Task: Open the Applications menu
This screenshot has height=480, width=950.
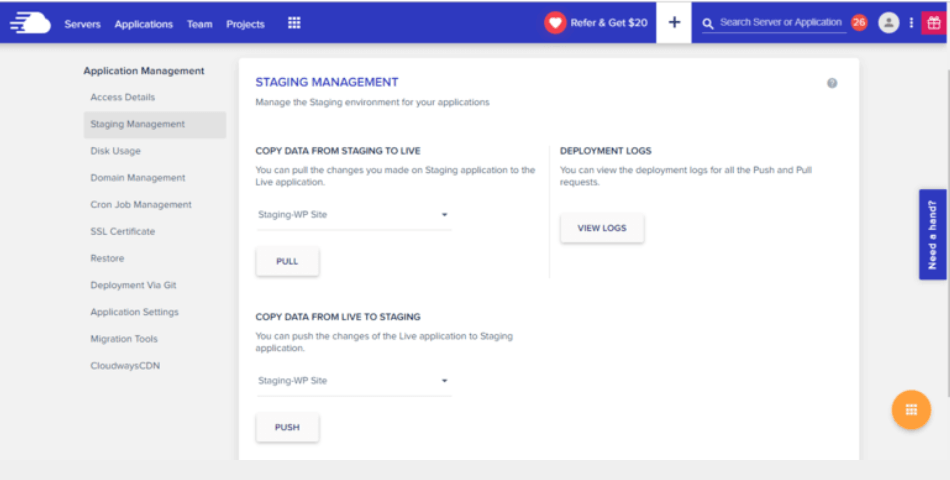Action: [143, 24]
